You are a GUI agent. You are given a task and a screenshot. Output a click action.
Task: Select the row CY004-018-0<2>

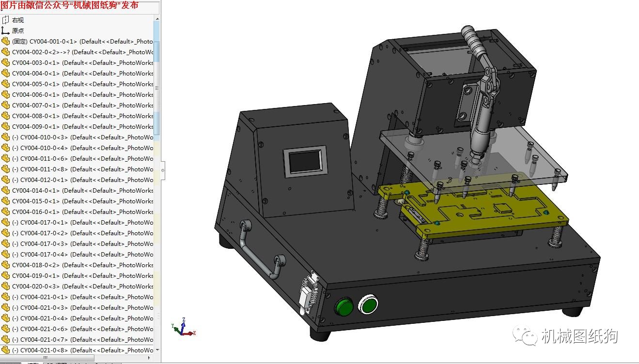click(77, 265)
